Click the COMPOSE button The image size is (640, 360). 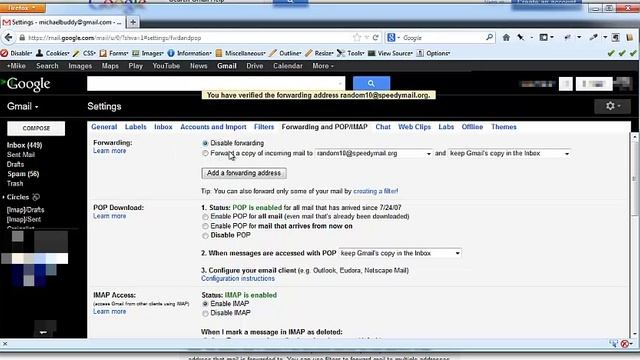coord(36,128)
